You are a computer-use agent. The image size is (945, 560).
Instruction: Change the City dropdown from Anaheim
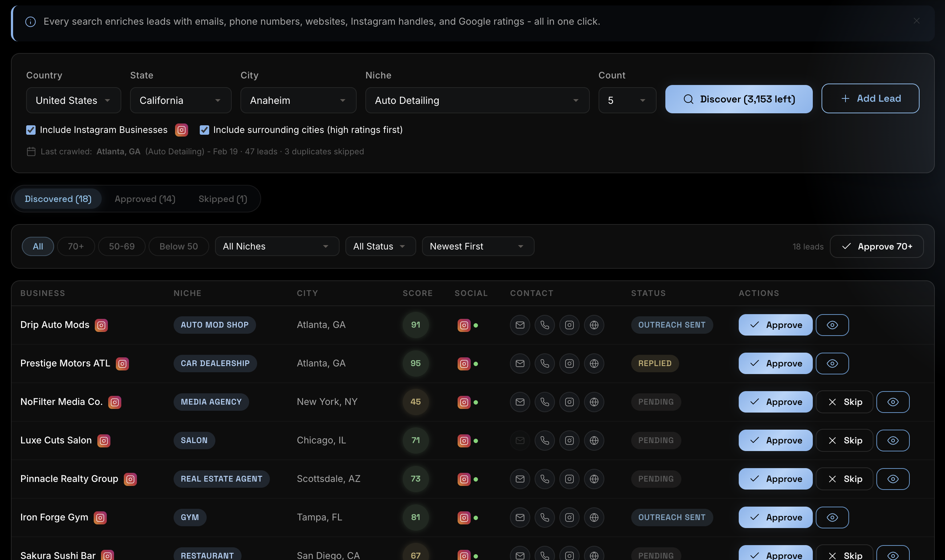298,100
